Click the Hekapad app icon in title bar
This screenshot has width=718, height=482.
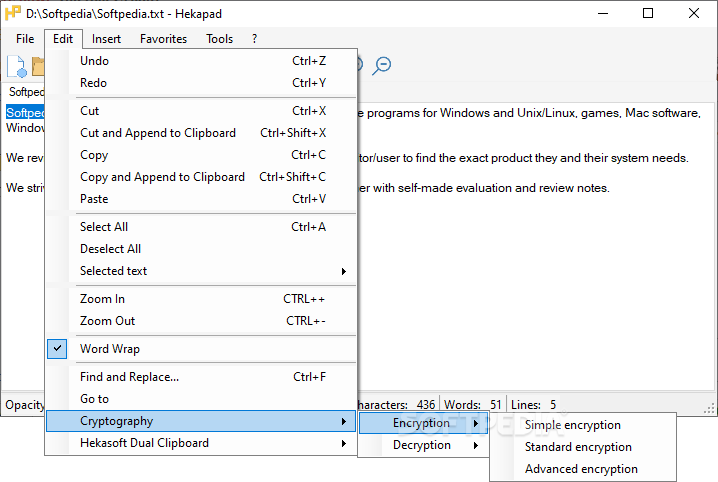(12, 13)
